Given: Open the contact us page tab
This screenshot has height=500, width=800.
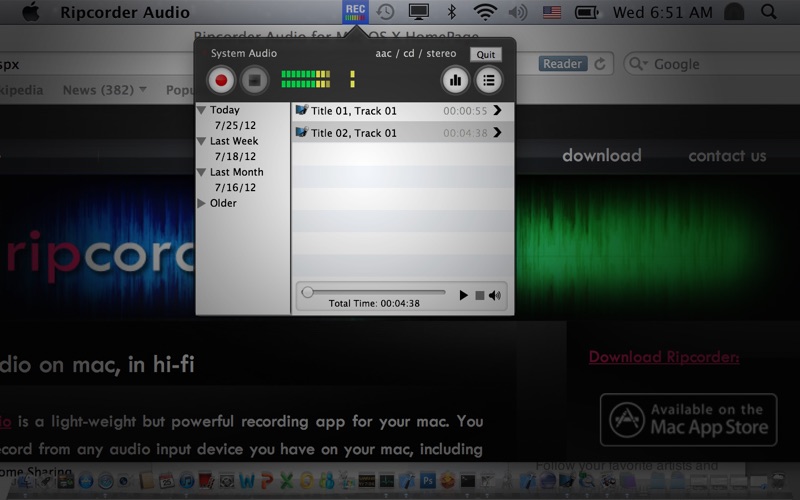Looking at the screenshot, I should click(727, 156).
